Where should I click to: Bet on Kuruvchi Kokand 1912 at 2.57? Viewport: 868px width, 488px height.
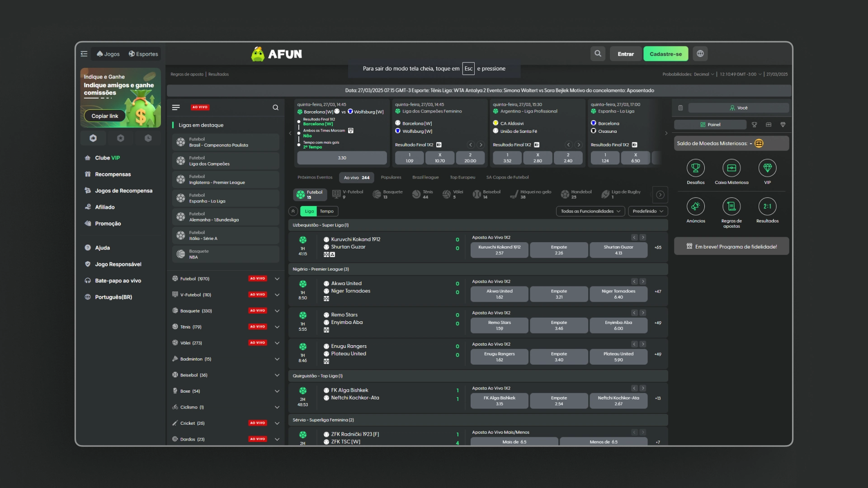[499, 250]
